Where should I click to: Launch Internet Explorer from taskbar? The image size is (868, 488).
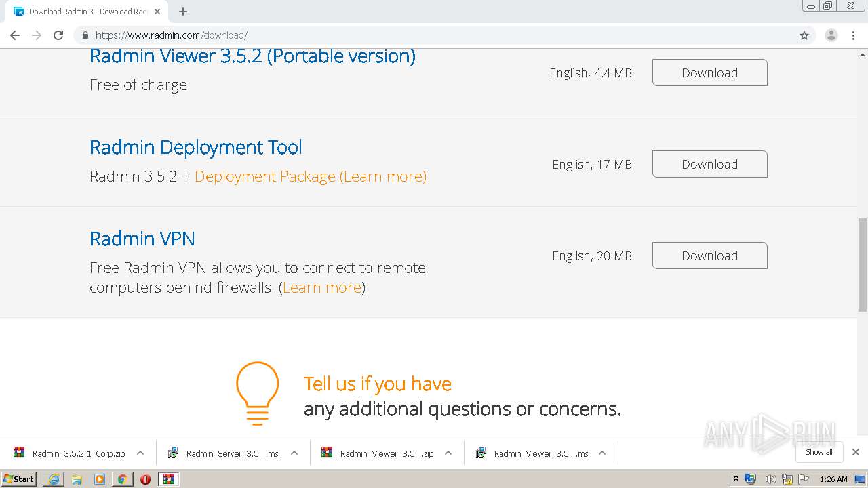point(54,479)
